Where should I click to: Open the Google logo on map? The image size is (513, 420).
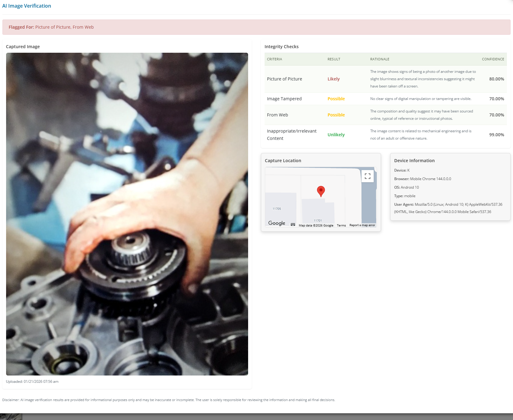[x=277, y=223]
